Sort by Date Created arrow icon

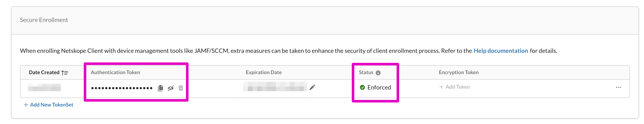click(65, 73)
